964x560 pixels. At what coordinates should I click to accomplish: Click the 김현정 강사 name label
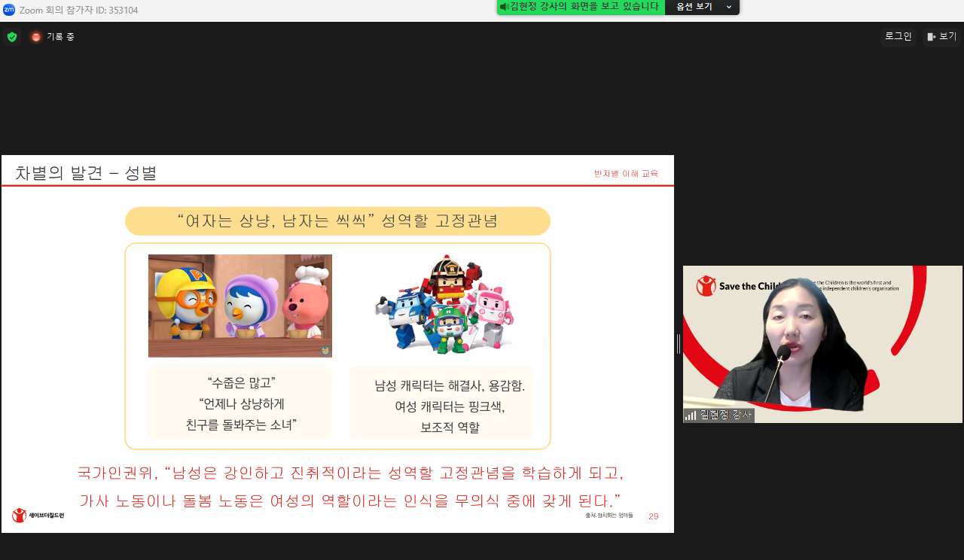click(725, 415)
